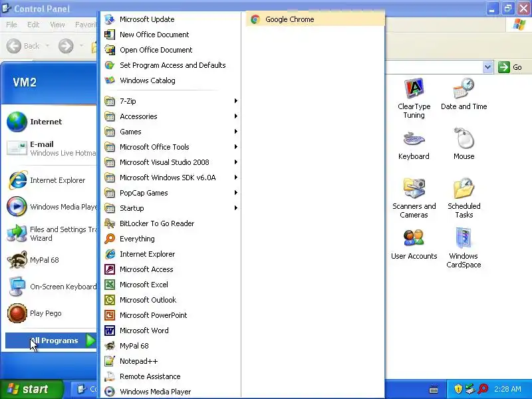Open User Accounts in Control Panel
Viewport: 532px width, 399px height.
pyautogui.click(x=414, y=244)
